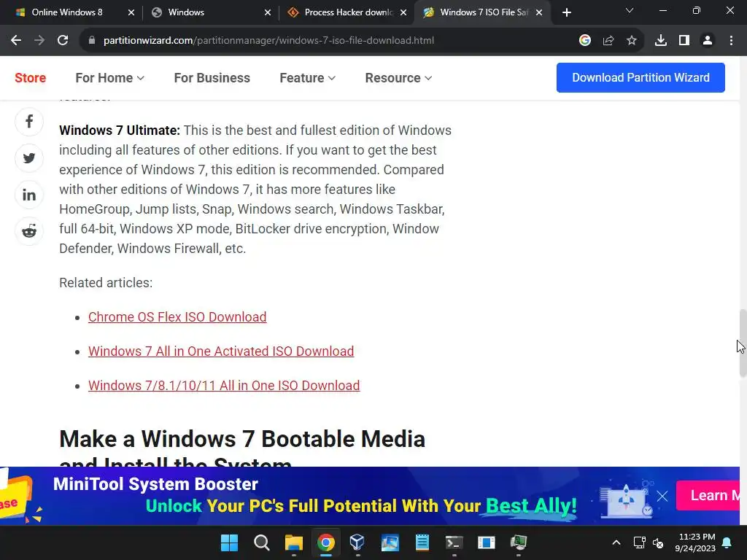Image resolution: width=747 pixels, height=560 pixels.
Task: Open File Explorer from the taskbar
Action: [x=294, y=542]
